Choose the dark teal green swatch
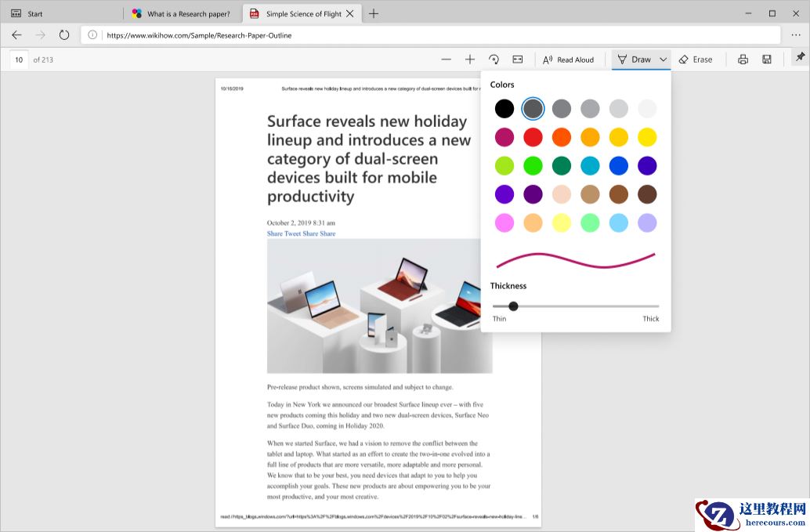The width and height of the screenshot is (810, 532). click(562, 166)
